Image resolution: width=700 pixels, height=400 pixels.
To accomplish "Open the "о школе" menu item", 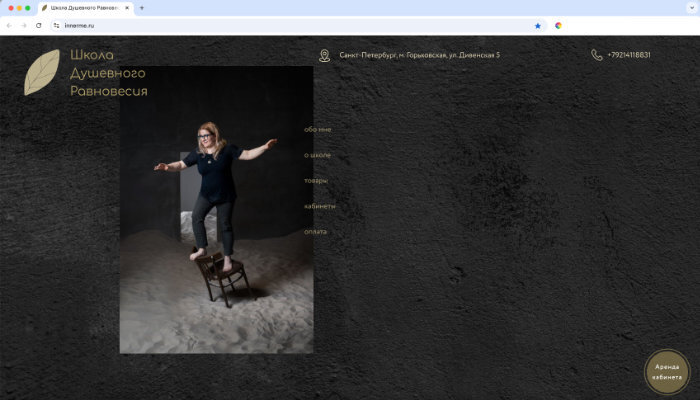I will [317, 155].
